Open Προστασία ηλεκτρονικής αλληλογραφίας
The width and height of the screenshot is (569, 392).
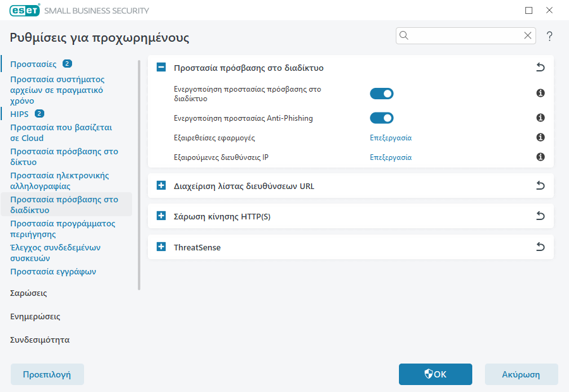59,181
